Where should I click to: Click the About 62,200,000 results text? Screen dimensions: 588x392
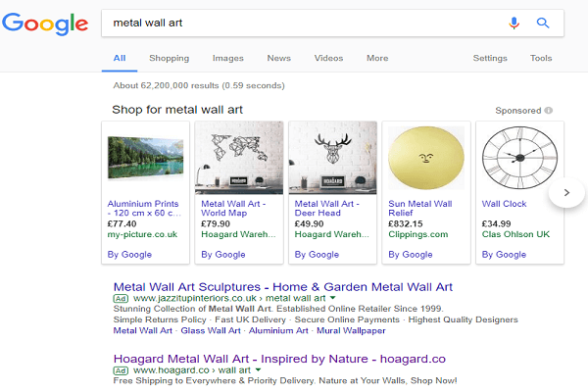click(x=199, y=85)
